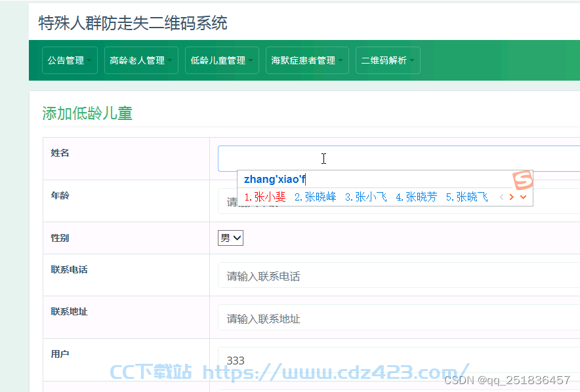Screen dimensions: 580x392
Task: Choose IME candidate 张小斐
Action: tap(265, 197)
